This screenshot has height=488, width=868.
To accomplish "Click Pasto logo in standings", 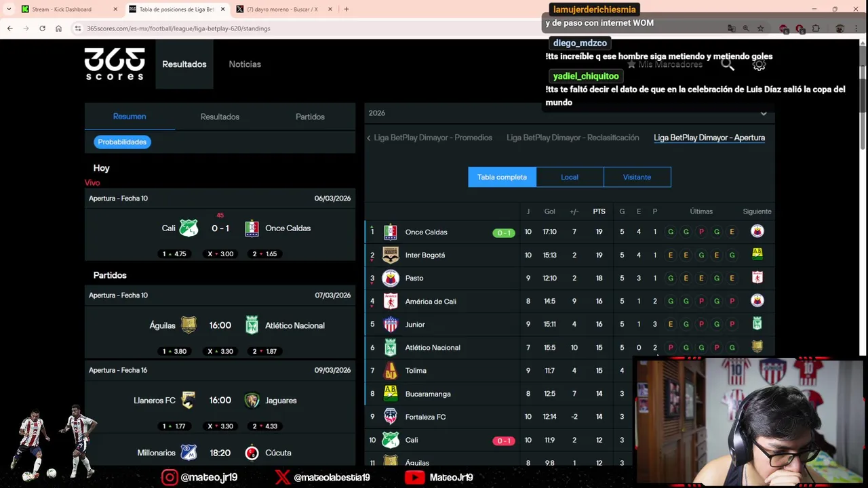I will click(x=391, y=278).
